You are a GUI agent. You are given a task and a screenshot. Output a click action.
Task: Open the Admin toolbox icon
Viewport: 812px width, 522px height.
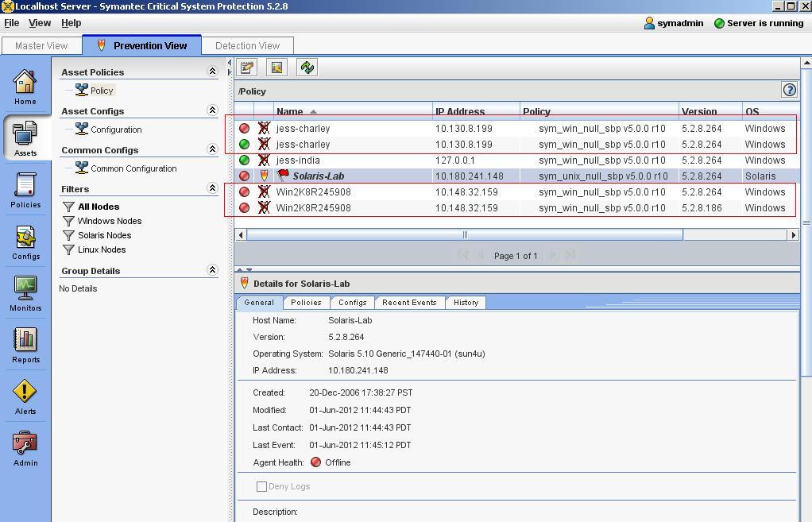point(25,447)
